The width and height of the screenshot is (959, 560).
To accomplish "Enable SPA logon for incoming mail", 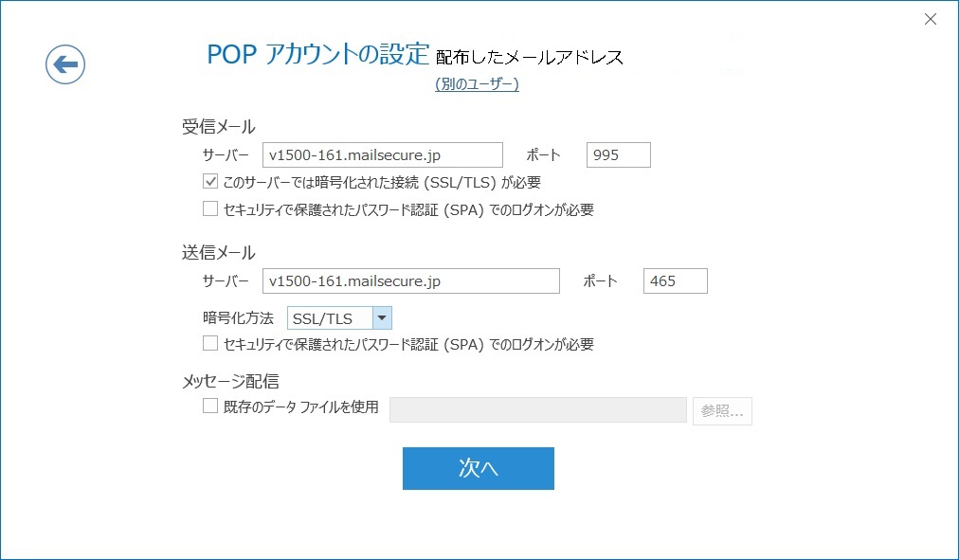I will pos(210,209).
